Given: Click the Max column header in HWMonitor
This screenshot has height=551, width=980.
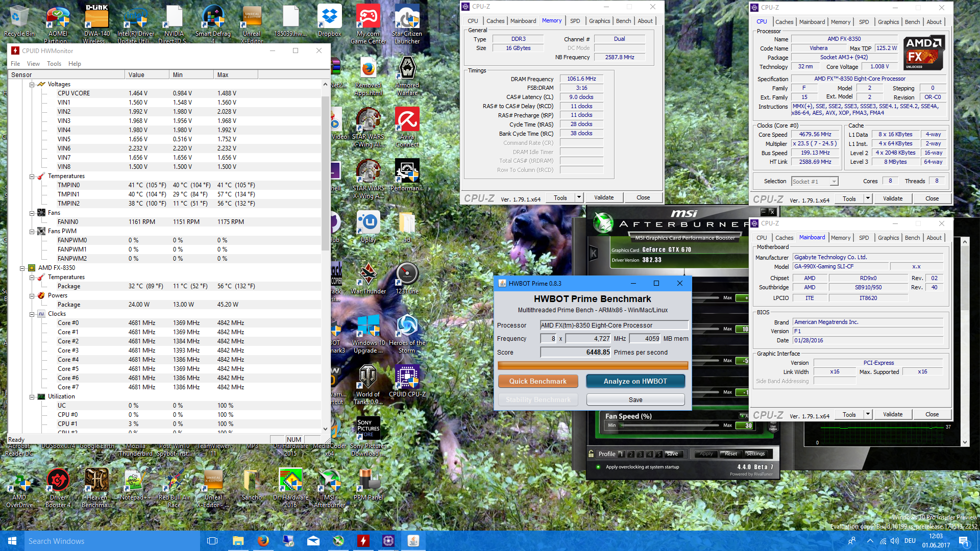Looking at the screenshot, I should [235, 74].
